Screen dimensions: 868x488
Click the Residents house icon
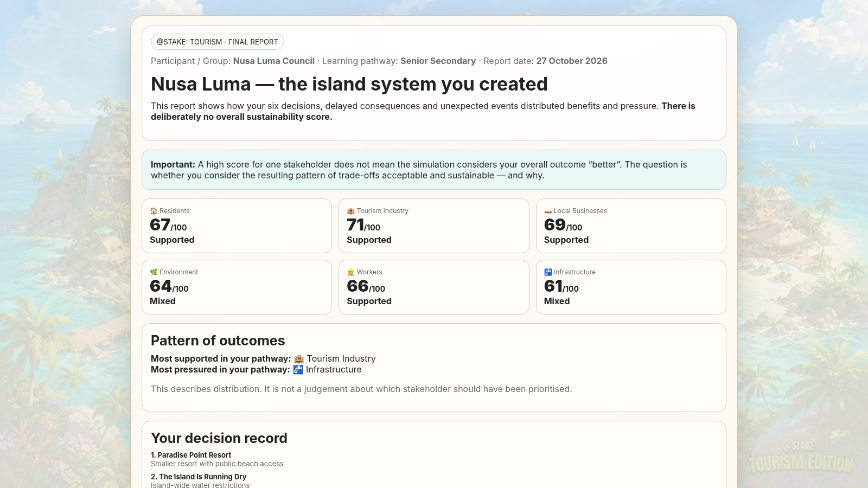click(154, 211)
